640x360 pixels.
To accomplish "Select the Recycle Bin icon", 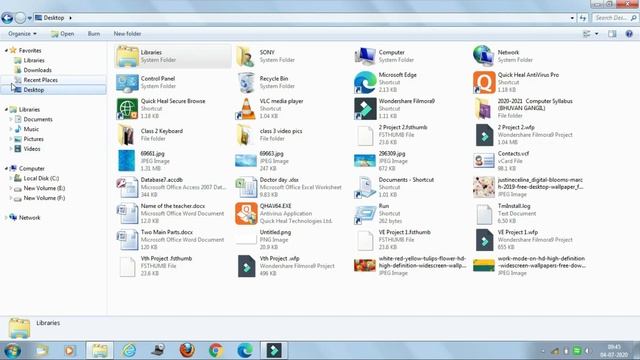I will [x=246, y=82].
